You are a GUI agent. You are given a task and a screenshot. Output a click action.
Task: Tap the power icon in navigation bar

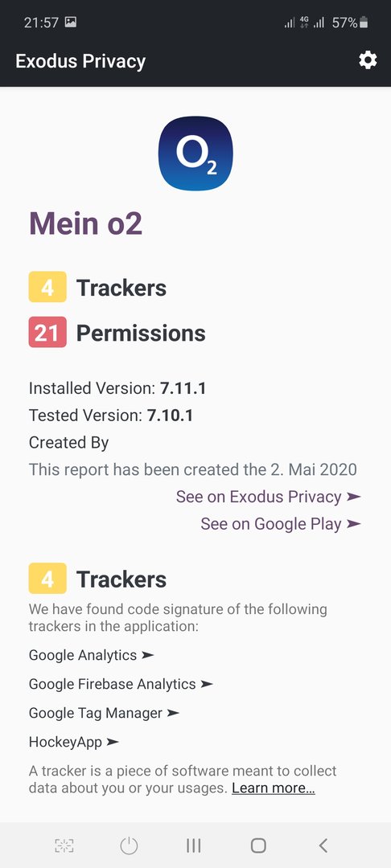point(129,845)
